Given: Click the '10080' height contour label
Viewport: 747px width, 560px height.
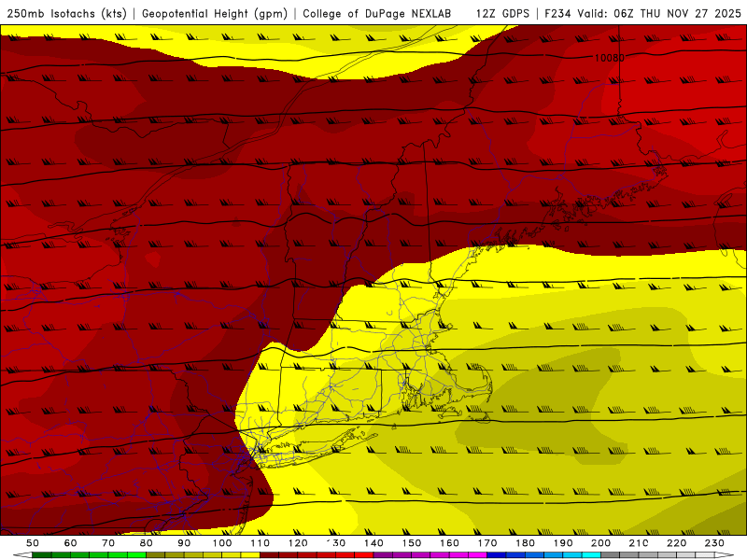Looking at the screenshot, I should [610, 58].
